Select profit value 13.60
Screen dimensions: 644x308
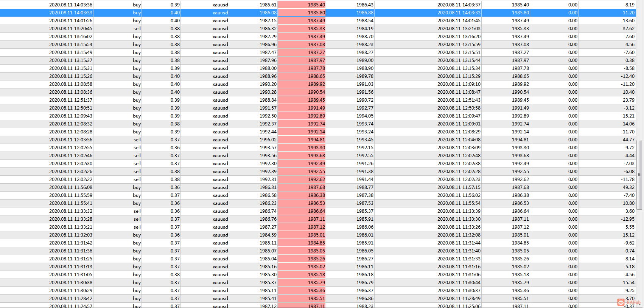(628, 21)
